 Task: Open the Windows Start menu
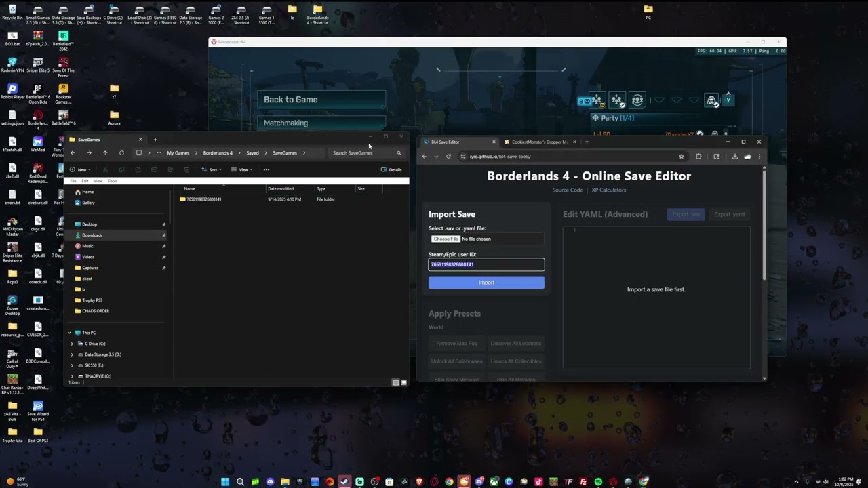point(225,482)
